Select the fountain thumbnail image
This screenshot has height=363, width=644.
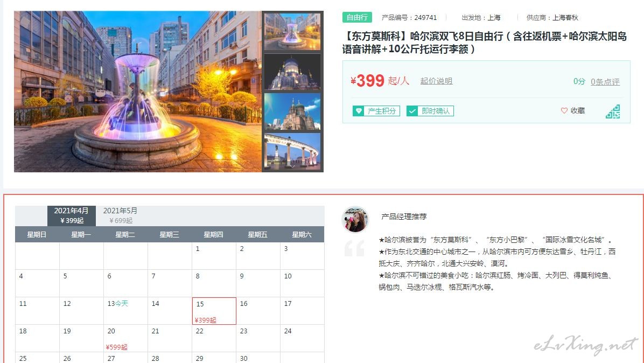point(292,32)
